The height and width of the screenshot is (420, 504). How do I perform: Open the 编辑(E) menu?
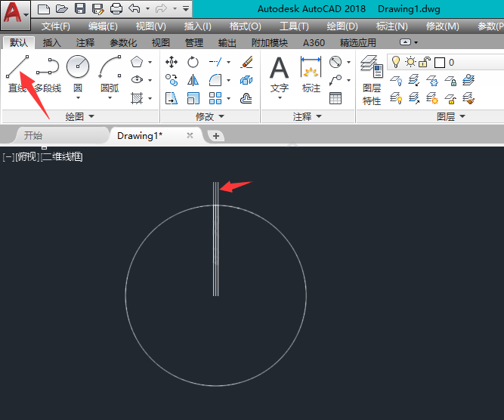click(103, 26)
